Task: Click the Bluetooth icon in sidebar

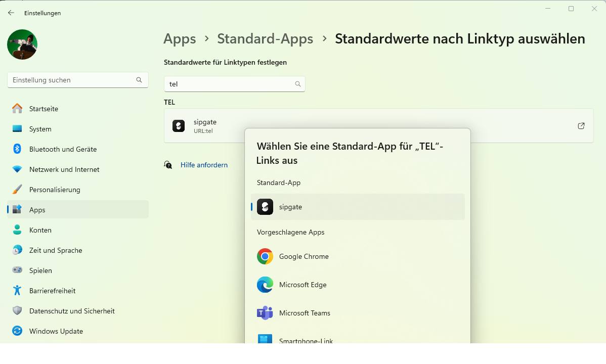Action: [x=17, y=149]
